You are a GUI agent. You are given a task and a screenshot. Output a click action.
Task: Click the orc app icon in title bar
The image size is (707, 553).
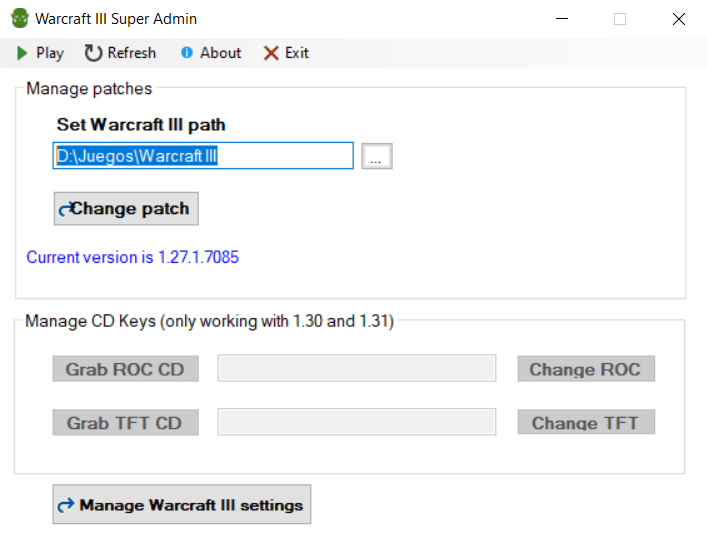coord(20,18)
